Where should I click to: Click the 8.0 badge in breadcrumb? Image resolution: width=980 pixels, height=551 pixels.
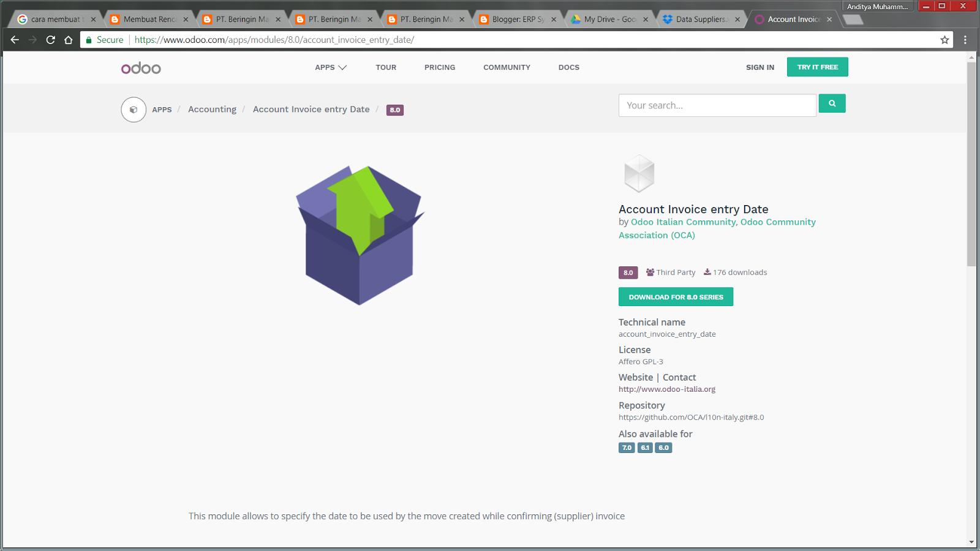[x=395, y=110]
